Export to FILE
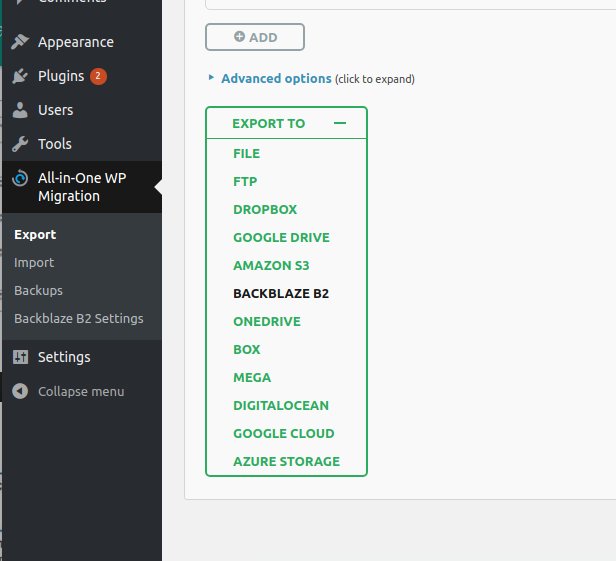This screenshot has height=561, width=616. tap(246, 154)
